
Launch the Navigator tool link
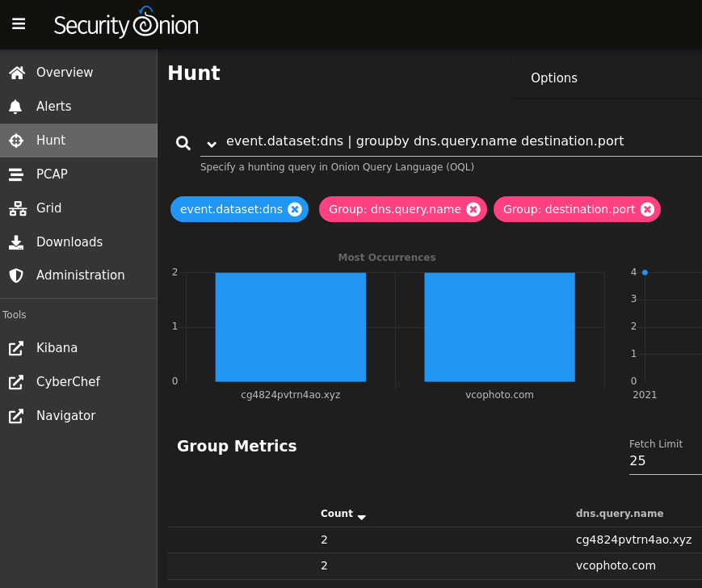[x=78, y=416]
